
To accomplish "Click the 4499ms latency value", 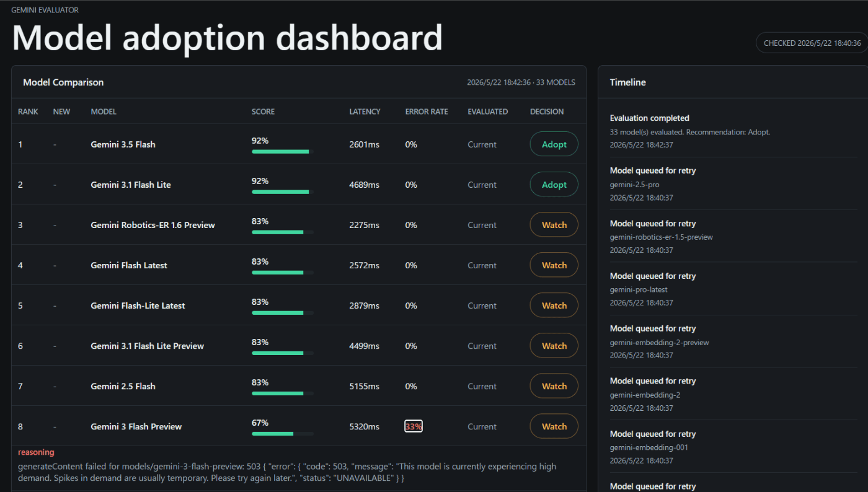I will click(364, 346).
